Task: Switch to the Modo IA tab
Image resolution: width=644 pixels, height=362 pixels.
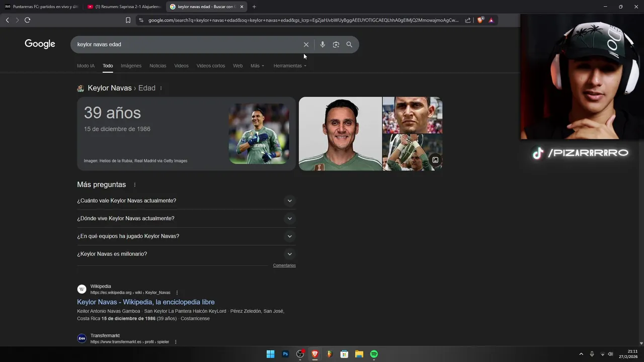Action: 86,66
